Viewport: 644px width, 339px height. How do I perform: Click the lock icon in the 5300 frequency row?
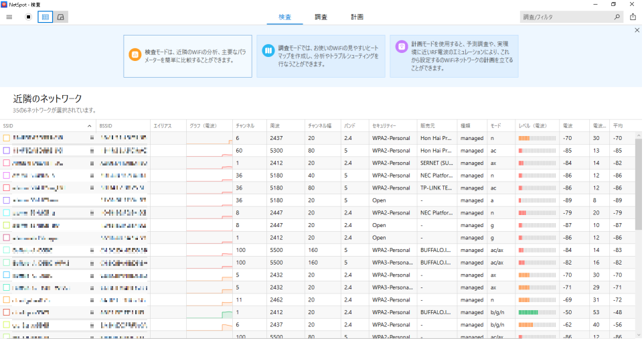(92, 151)
